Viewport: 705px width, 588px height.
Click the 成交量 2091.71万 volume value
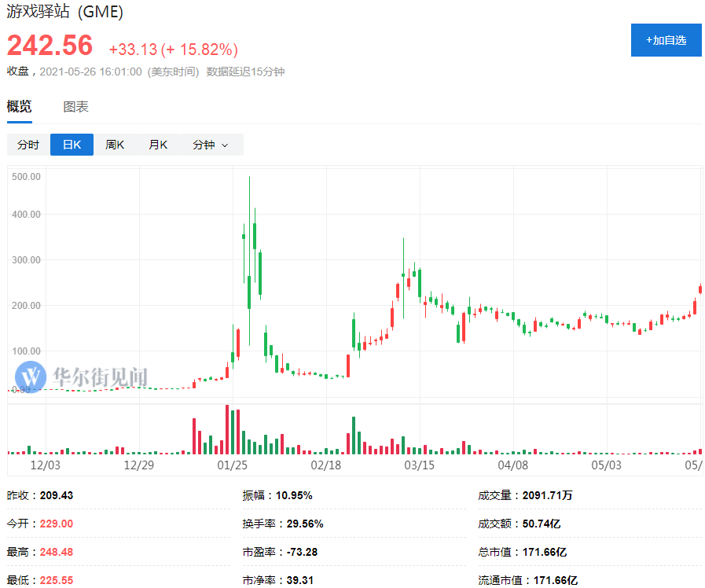click(x=547, y=495)
